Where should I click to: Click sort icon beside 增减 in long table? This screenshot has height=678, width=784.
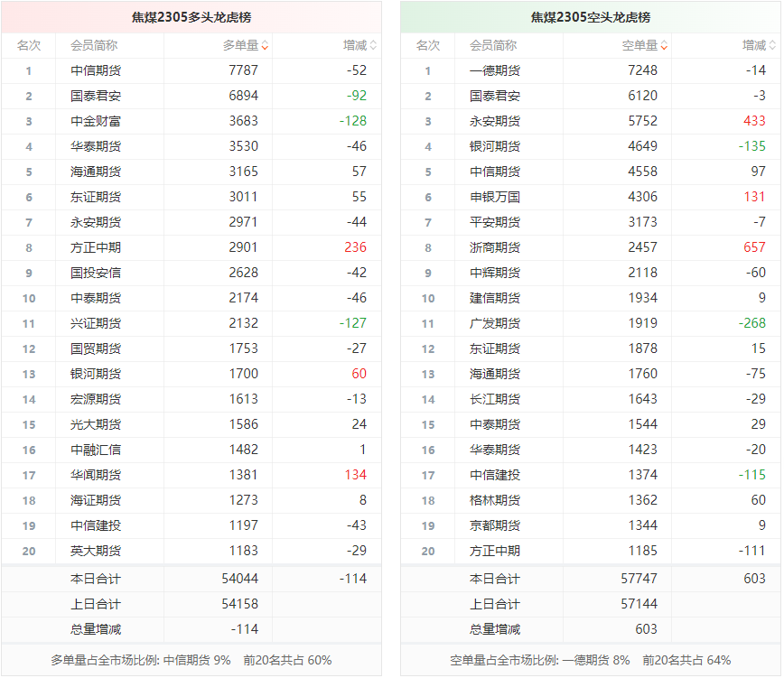[373, 46]
